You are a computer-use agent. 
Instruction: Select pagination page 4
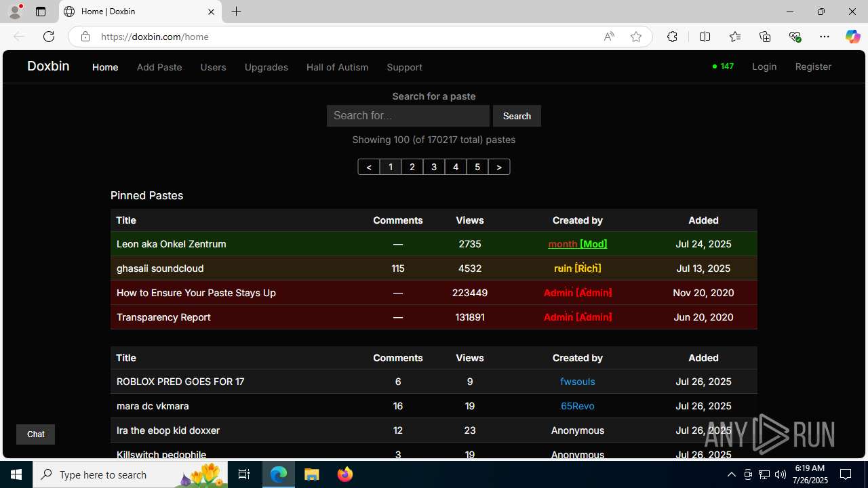[456, 167]
